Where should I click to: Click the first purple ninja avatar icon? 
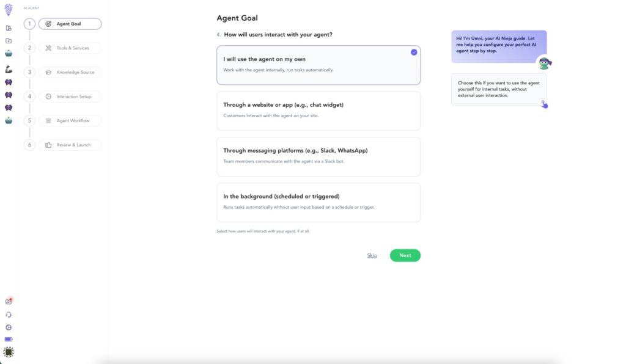coord(8,83)
